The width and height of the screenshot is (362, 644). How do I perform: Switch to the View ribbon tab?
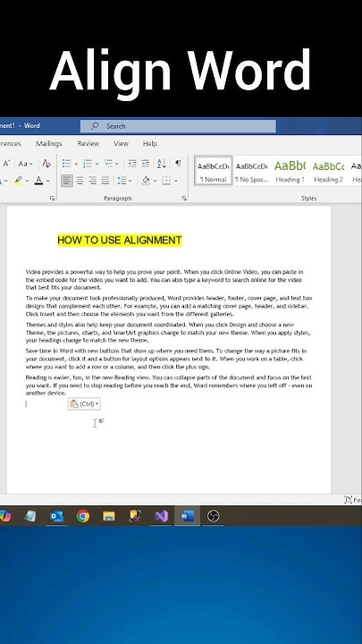click(x=121, y=143)
